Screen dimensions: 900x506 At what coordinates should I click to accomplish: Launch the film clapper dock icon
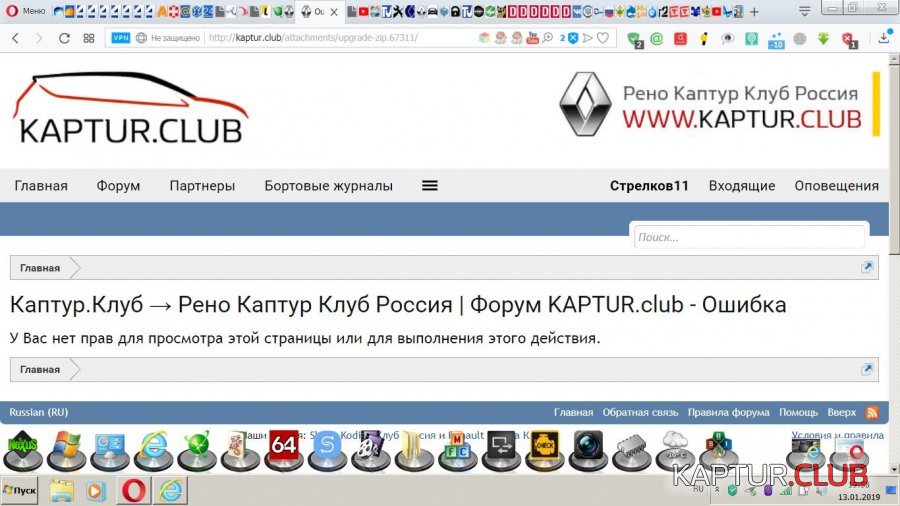pyautogui.click(x=370, y=450)
